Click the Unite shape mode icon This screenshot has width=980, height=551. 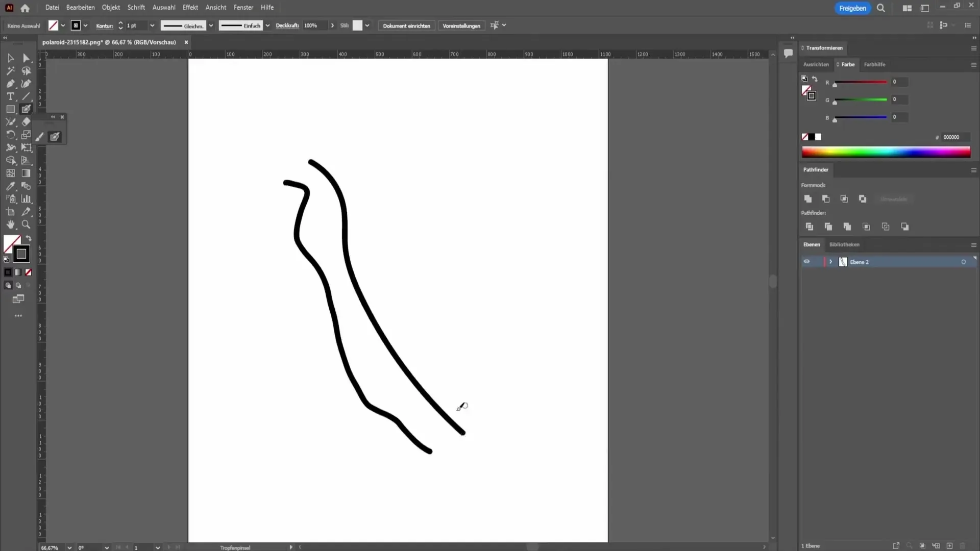click(807, 199)
